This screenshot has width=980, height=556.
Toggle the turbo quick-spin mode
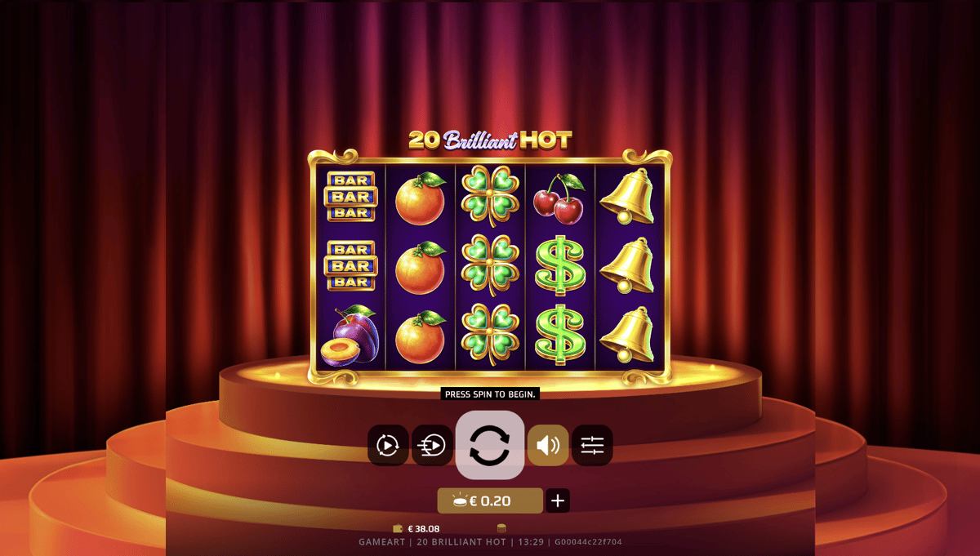click(432, 445)
